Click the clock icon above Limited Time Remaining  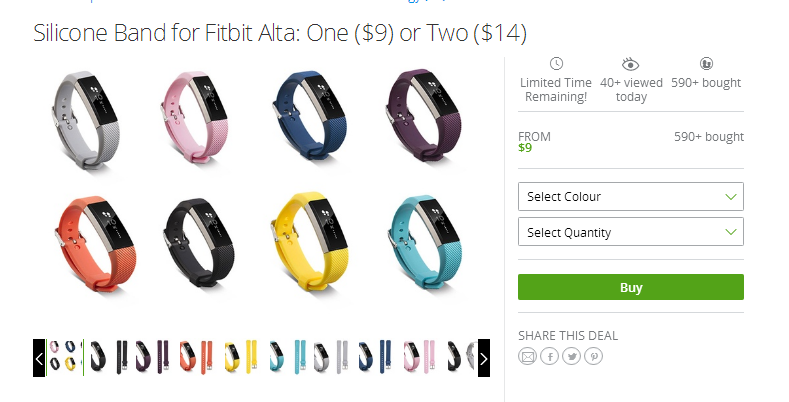coord(556,64)
